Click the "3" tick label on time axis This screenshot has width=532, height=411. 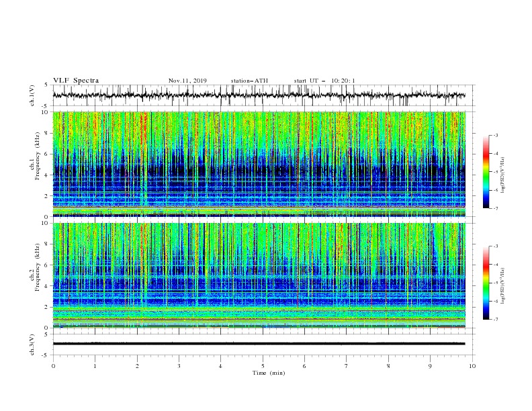tap(179, 366)
